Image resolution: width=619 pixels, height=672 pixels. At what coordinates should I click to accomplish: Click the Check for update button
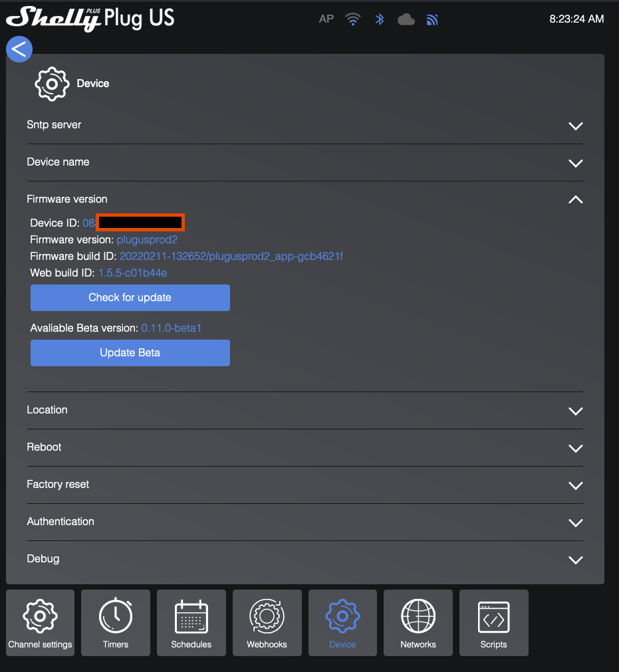(130, 298)
